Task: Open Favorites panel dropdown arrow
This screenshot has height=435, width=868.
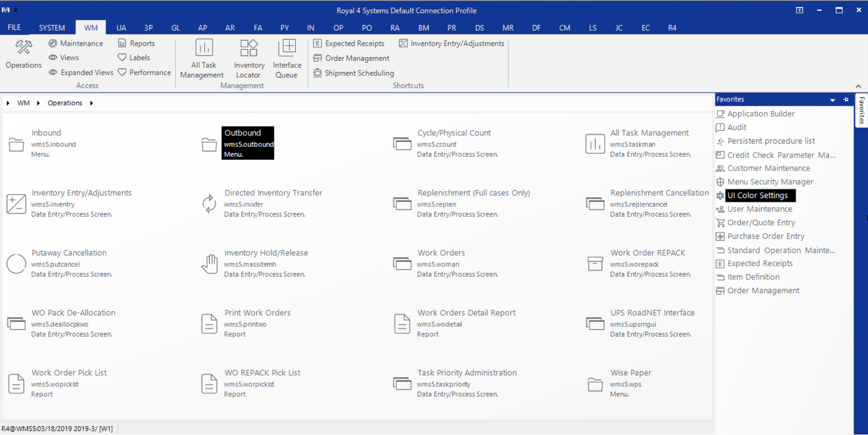Action: tap(833, 100)
